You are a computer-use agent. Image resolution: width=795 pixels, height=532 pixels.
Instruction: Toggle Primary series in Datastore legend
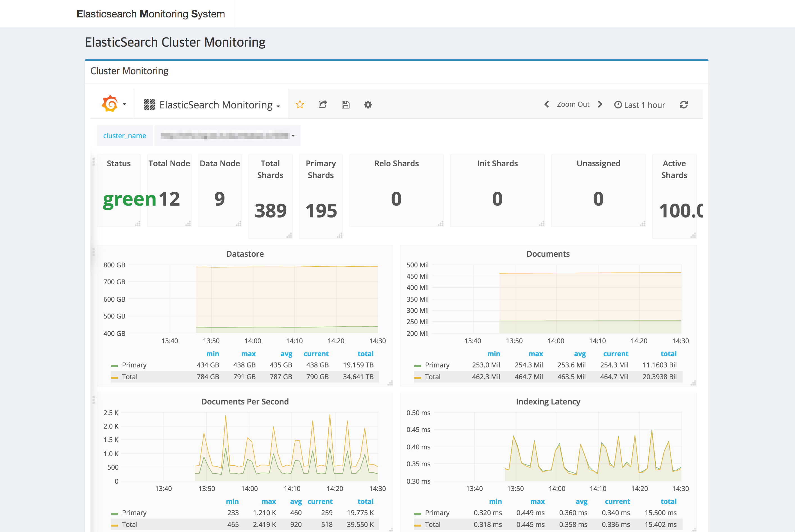coord(134,365)
